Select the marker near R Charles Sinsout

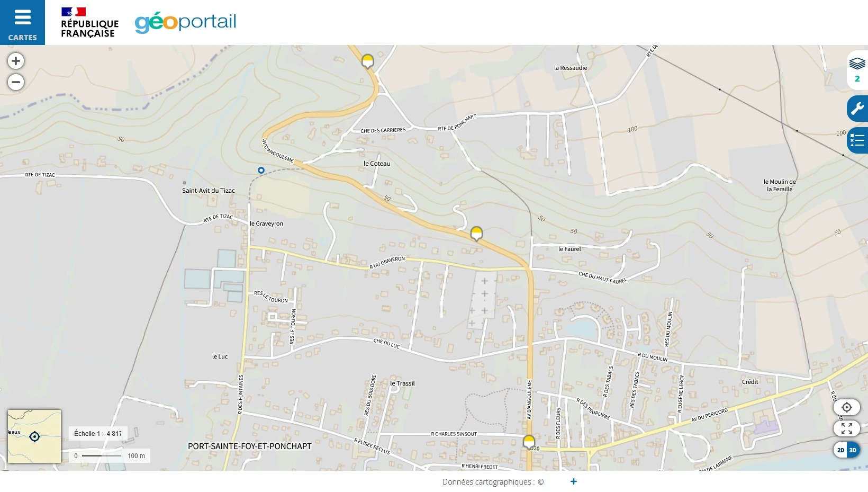pyautogui.click(x=529, y=442)
